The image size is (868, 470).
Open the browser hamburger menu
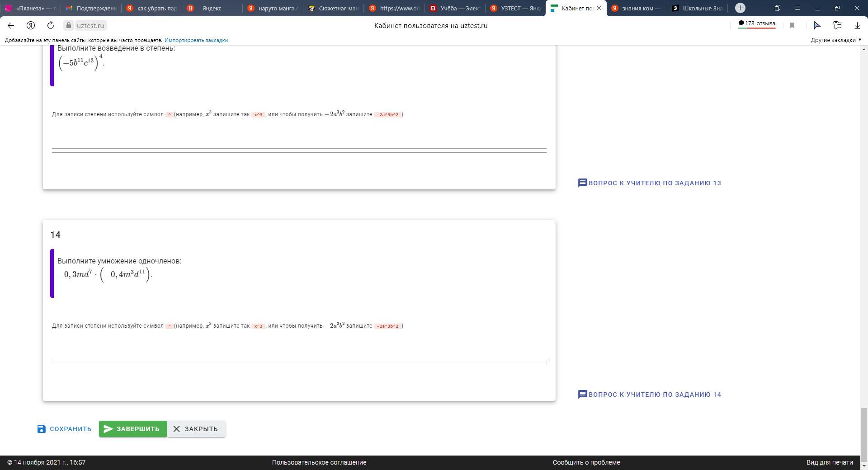[x=797, y=8]
